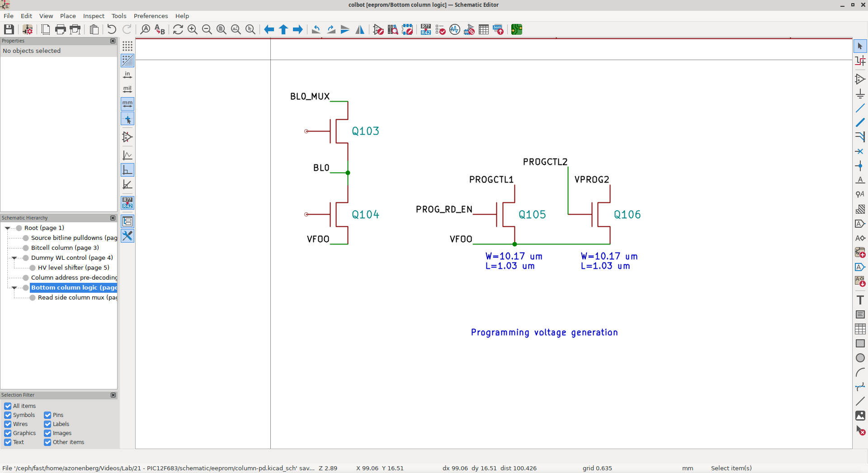This screenshot has height=473, width=868.
Task: Close the Properties panel
Action: (113, 41)
